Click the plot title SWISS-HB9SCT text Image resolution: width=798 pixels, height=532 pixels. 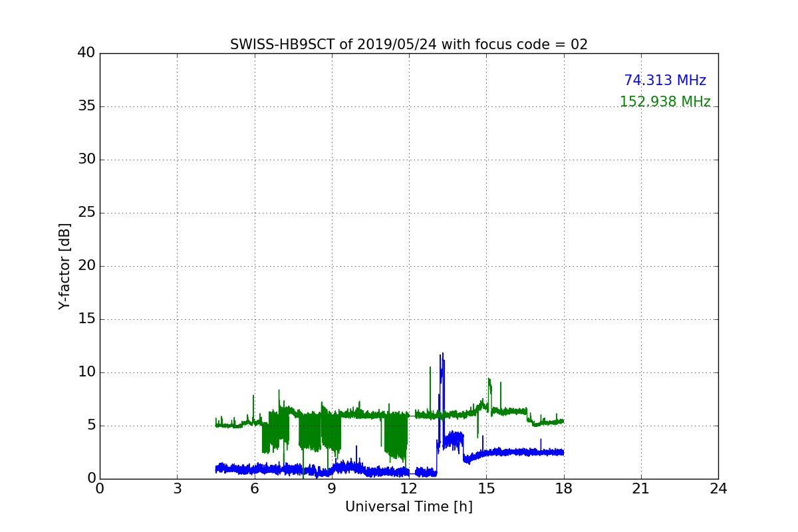(409, 45)
